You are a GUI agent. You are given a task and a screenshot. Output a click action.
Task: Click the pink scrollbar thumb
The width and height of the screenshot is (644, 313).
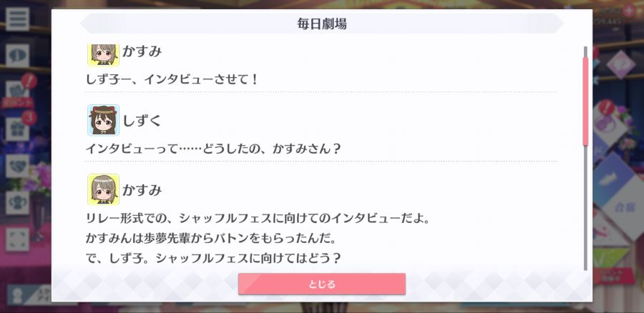585,101
